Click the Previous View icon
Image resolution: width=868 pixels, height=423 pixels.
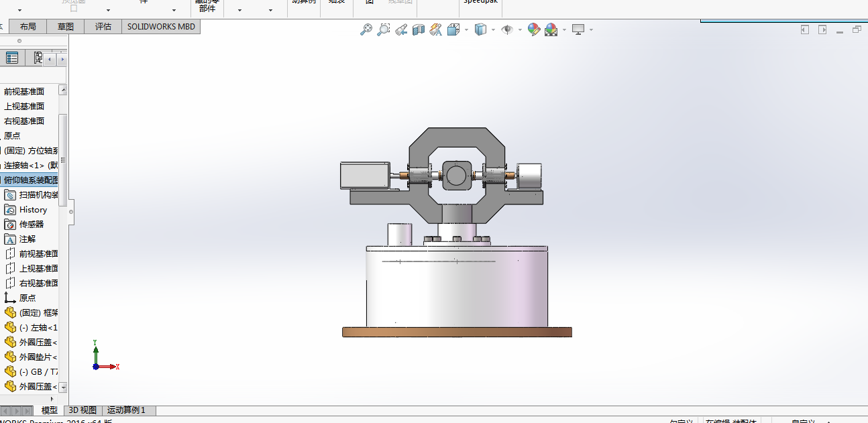point(401,29)
